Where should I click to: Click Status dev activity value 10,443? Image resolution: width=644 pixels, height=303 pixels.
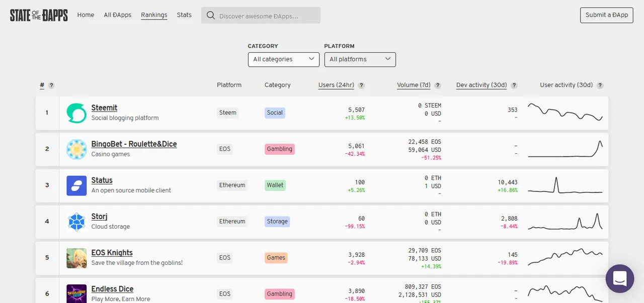[507, 182]
